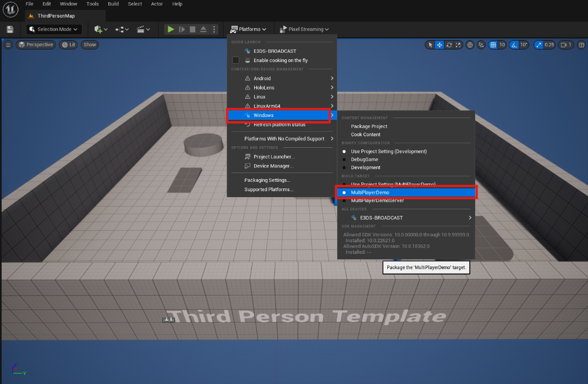The image size is (588, 384).
Task: Click the Stop simulation button
Action: [193, 29]
